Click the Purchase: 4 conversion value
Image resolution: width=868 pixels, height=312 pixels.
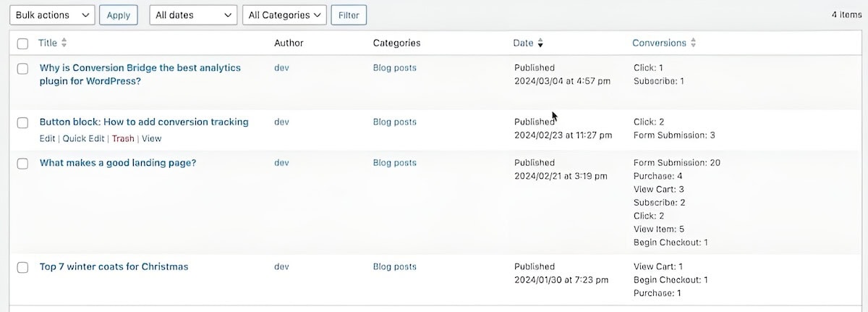pyautogui.click(x=658, y=176)
